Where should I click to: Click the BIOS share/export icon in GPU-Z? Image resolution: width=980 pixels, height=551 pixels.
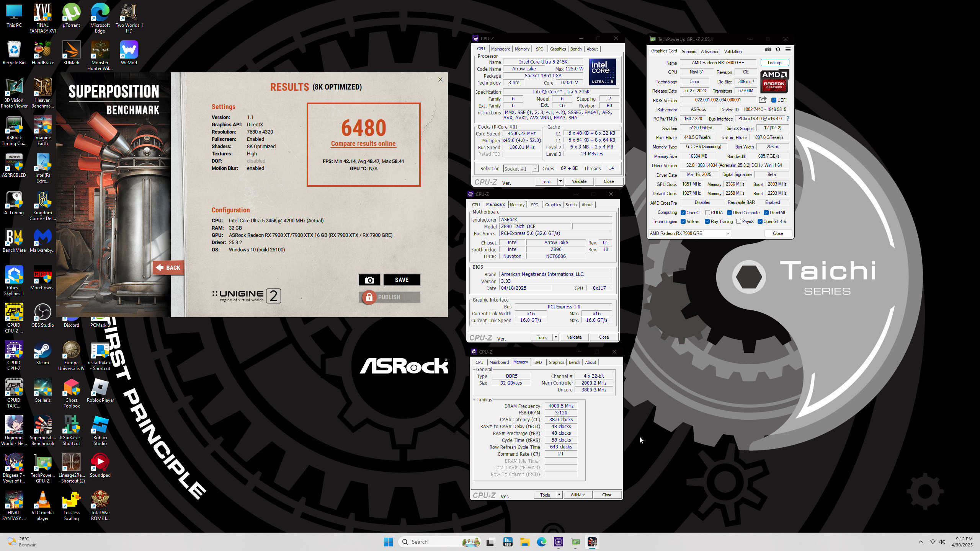point(763,100)
